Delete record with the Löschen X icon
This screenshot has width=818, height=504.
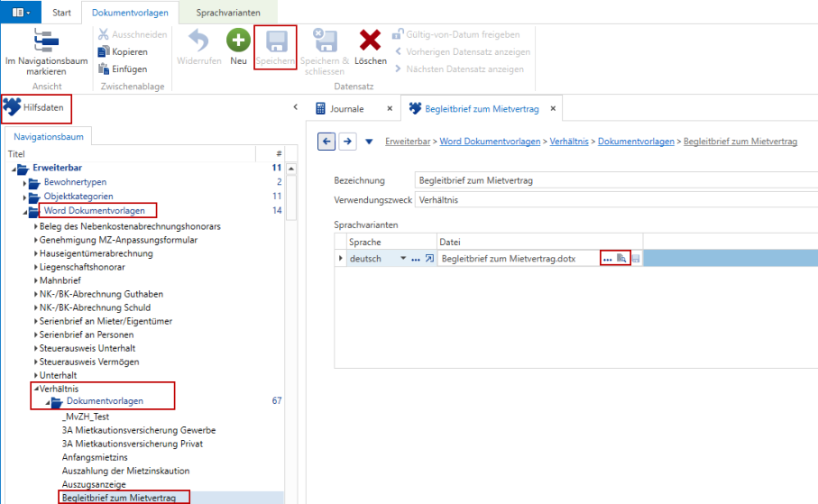point(370,41)
